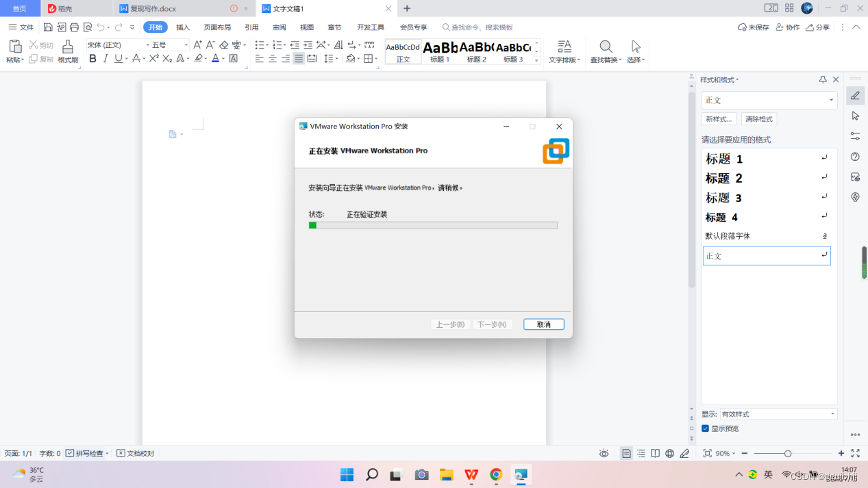This screenshot has width=868, height=488.
Task: Align text left
Action: click(x=260, y=59)
